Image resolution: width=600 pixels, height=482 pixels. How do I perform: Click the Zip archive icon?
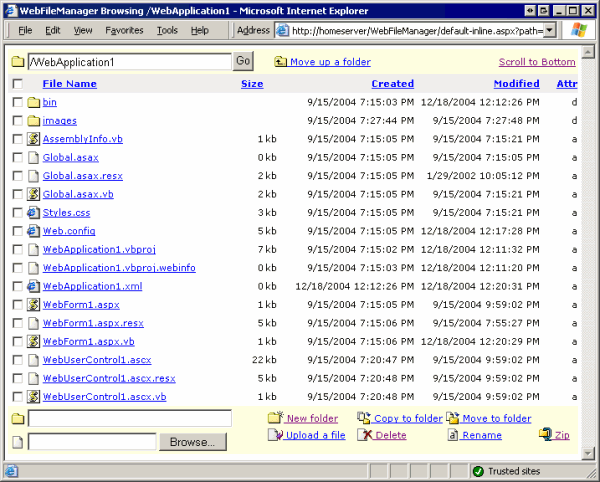click(x=545, y=434)
